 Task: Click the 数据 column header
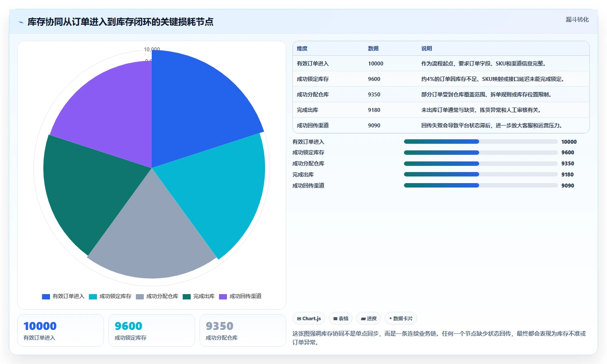[x=373, y=49]
